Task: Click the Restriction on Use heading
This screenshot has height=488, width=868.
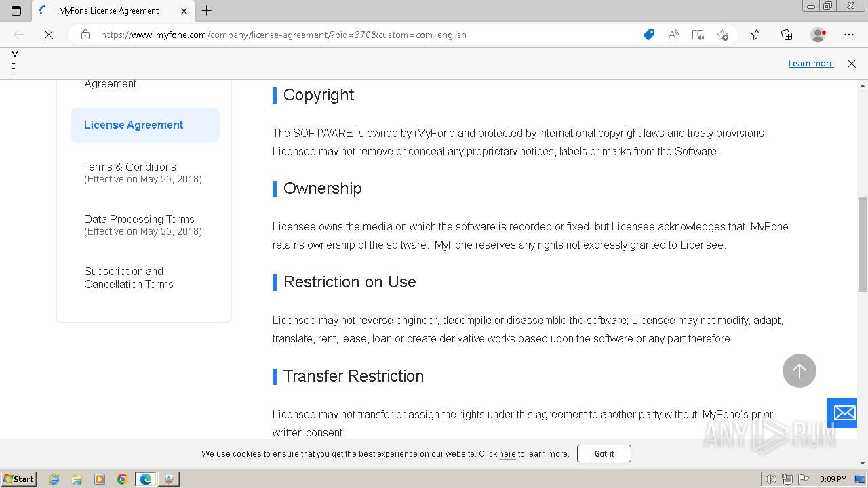Action: coord(350,282)
